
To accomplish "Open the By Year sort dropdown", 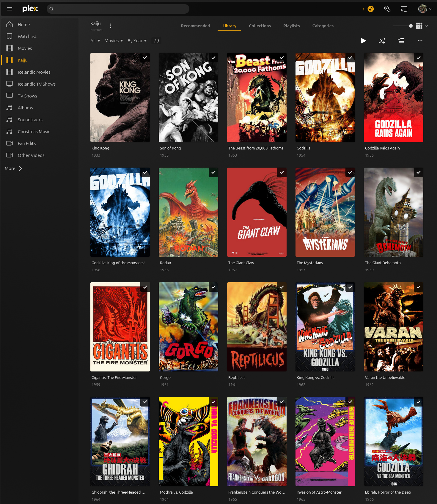I will (x=137, y=41).
